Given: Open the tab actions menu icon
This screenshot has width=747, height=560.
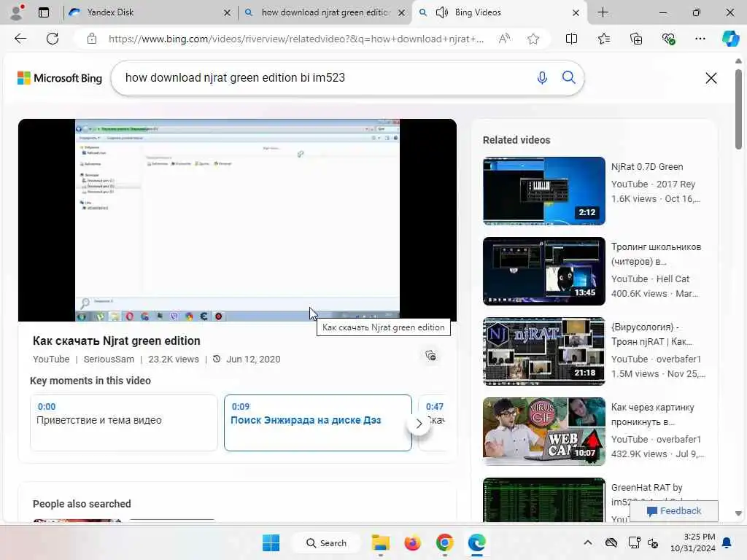Looking at the screenshot, I should click(x=43, y=12).
